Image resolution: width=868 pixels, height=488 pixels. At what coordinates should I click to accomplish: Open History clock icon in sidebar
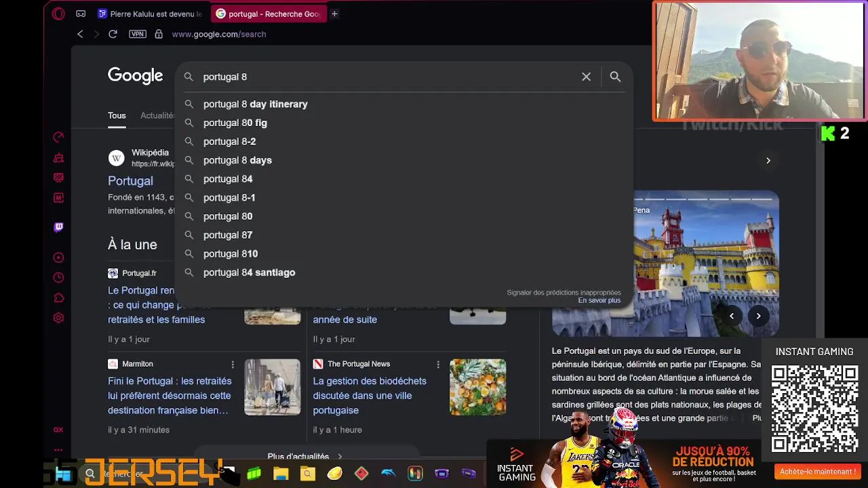[x=58, y=278]
